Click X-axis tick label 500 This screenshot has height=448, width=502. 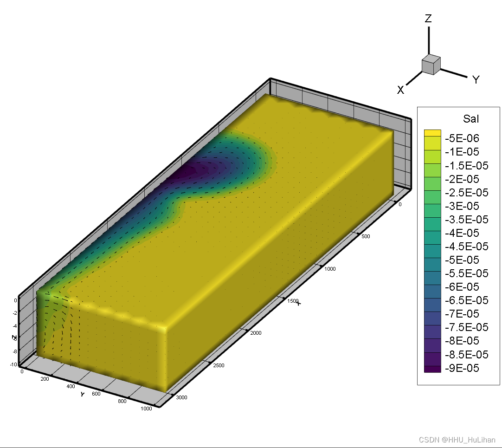pyautogui.click(x=366, y=236)
